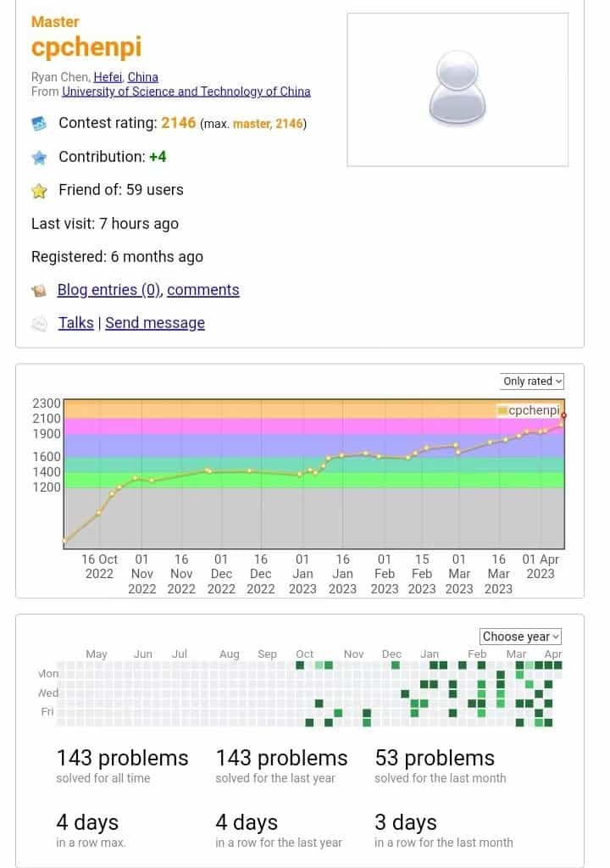The image size is (610, 868).
Task: Click the top-right April activity heatmap cell
Action: pyautogui.click(x=558, y=665)
